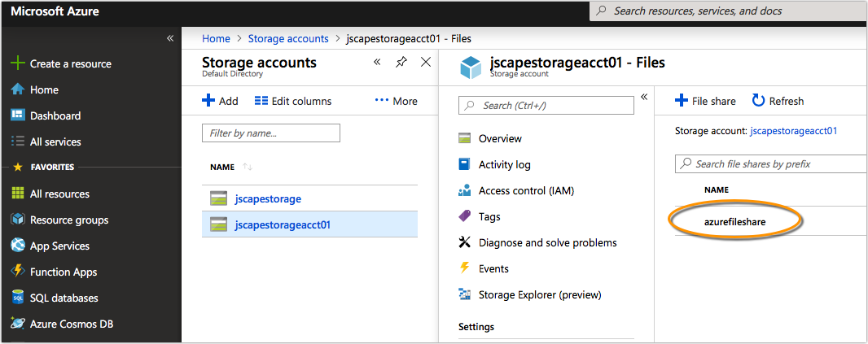This screenshot has height=344, width=868.
Task: Click the Filter by name input field
Action: pos(270,133)
